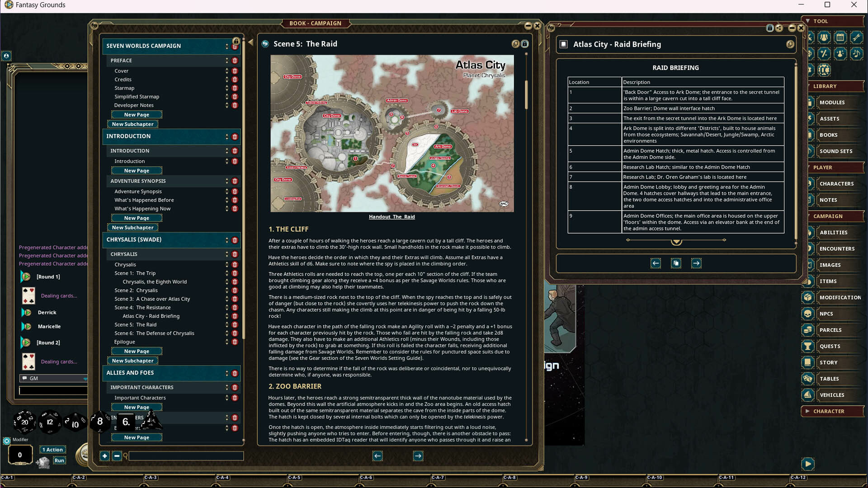Open Options via the wrench tool icon
Viewport: 868px width, 488px height.
point(857,38)
